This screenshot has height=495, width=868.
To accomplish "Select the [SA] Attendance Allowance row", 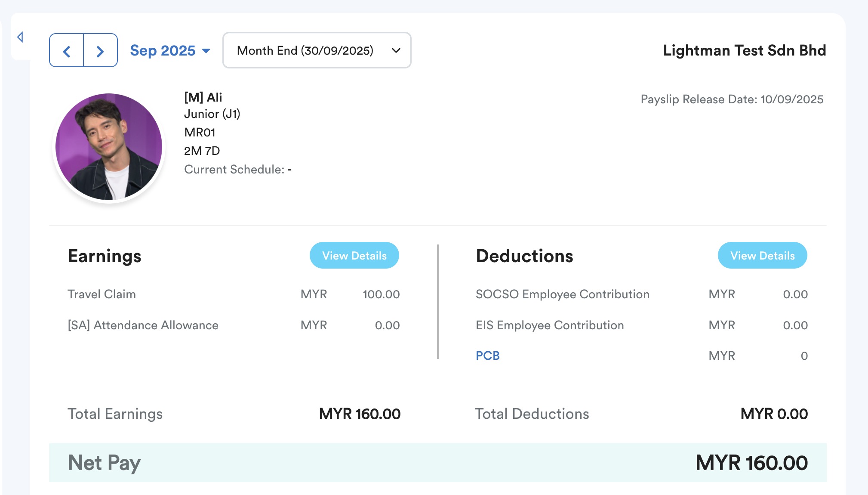I will [x=143, y=325].
